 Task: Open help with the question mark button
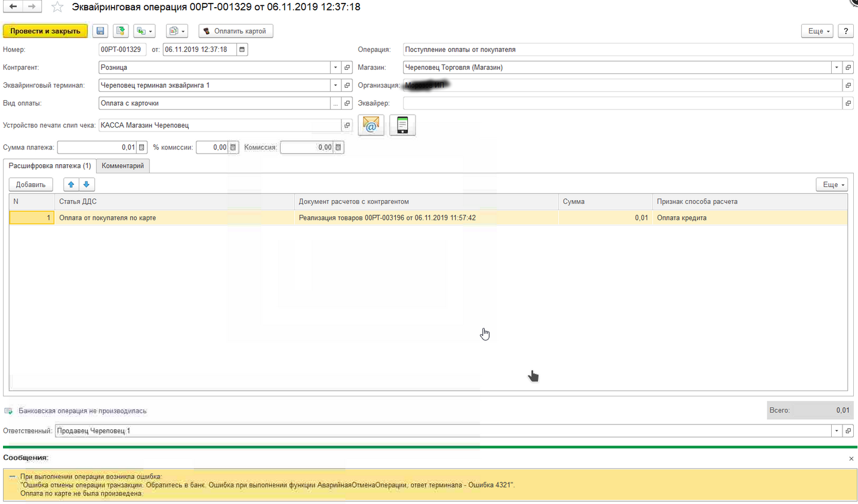(845, 31)
